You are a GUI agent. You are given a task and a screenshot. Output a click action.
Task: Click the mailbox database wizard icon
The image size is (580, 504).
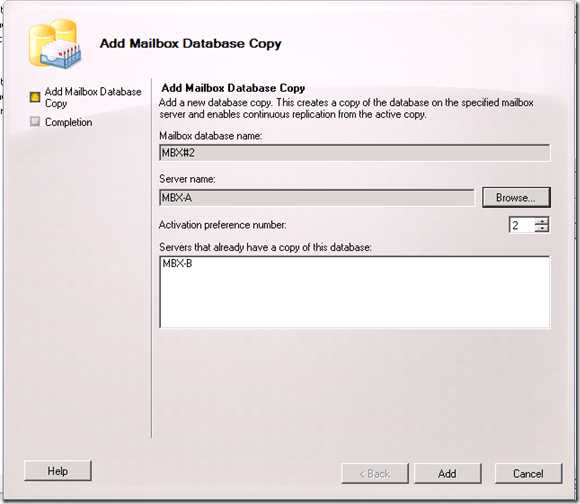click(55, 44)
